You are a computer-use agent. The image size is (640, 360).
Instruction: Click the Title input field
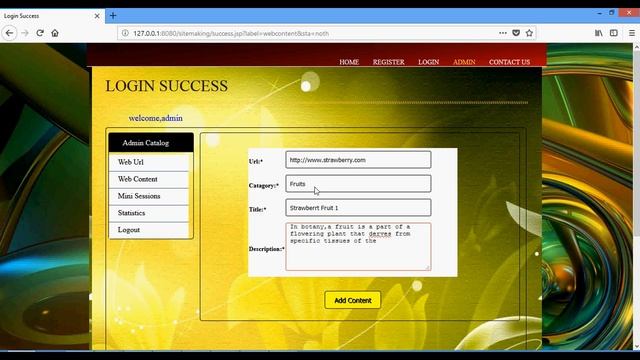tap(358, 208)
